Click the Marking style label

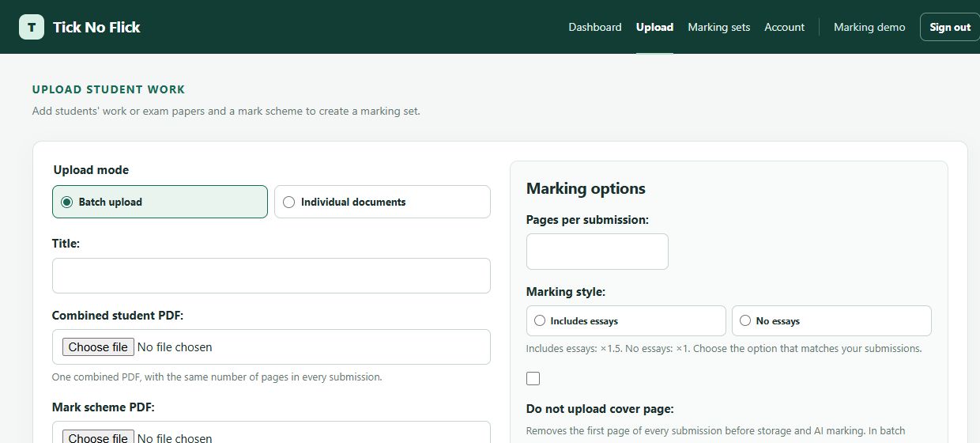(566, 291)
